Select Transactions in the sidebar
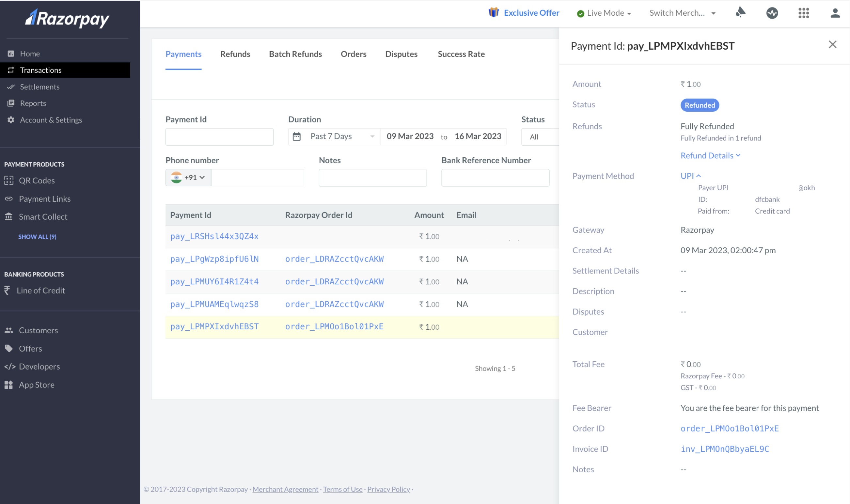850x504 pixels. point(65,70)
